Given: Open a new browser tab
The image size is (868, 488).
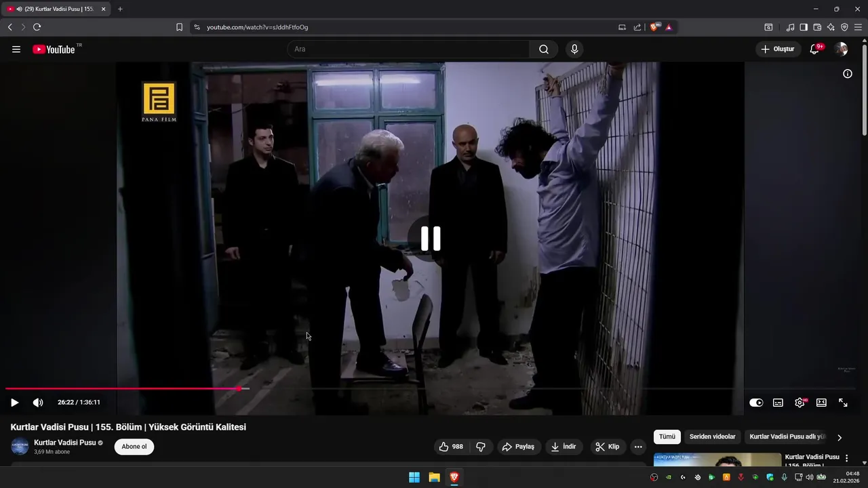Looking at the screenshot, I should click(x=120, y=9).
